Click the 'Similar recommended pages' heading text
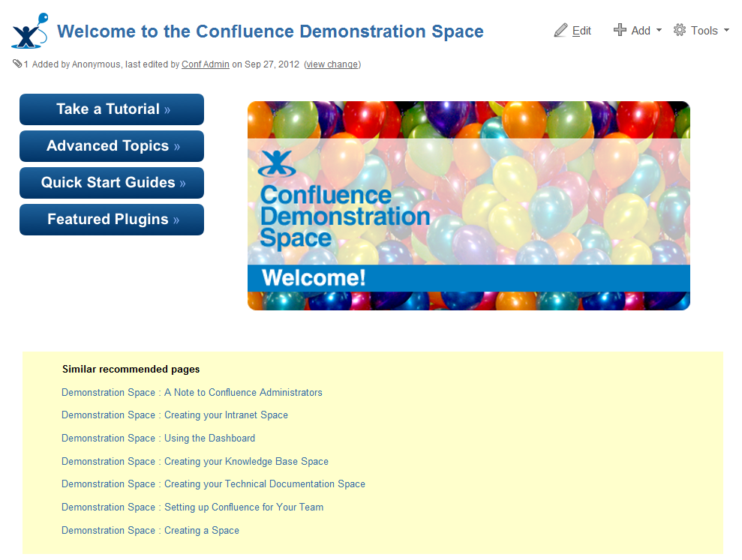The height and width of the screenshot is (560, 742). pyautogui.click(x=131, y=369)
